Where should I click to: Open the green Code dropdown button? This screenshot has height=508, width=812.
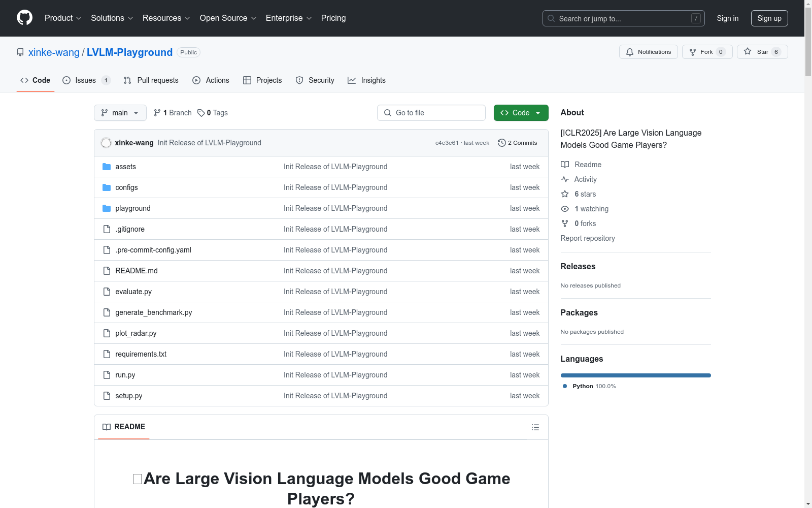(521, 113)
